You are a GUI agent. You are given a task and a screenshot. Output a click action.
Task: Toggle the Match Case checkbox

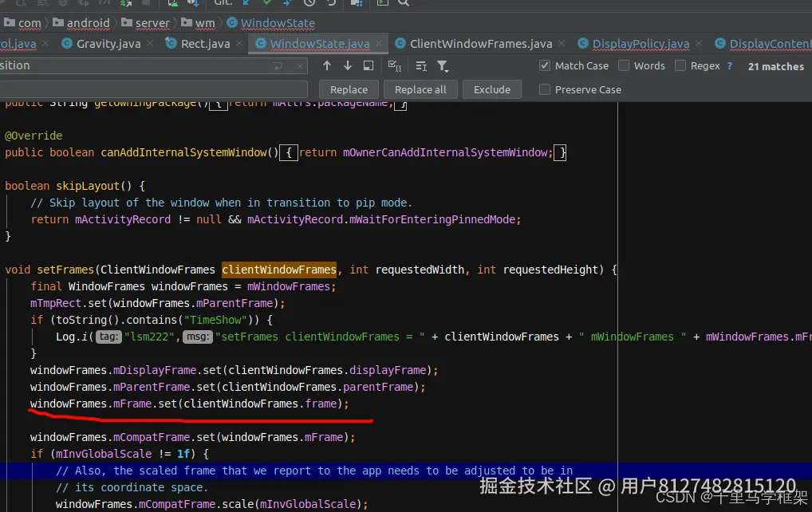click(544, 65)
